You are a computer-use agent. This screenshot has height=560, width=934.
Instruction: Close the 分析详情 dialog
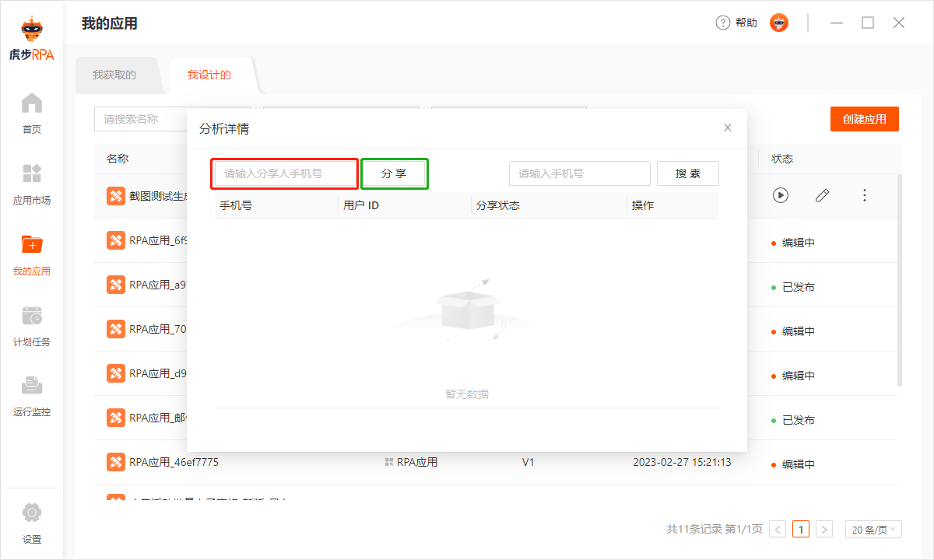[x=728, y=128]
